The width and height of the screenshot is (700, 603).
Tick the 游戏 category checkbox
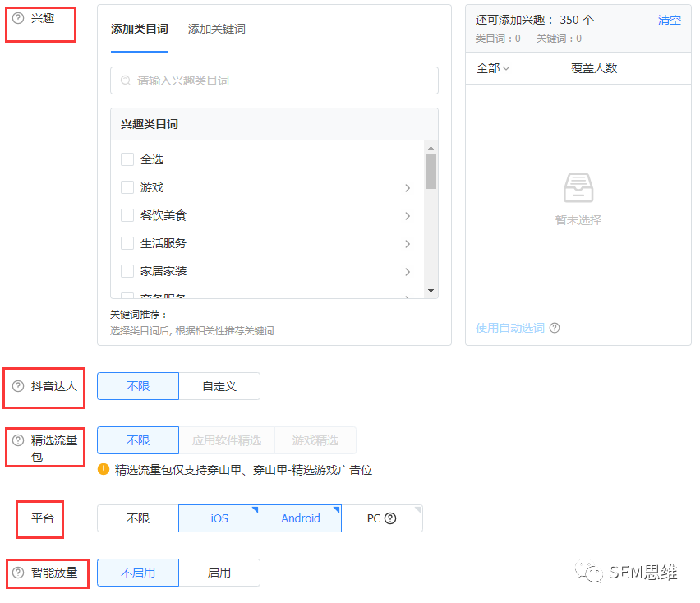(x=127, y=187)
